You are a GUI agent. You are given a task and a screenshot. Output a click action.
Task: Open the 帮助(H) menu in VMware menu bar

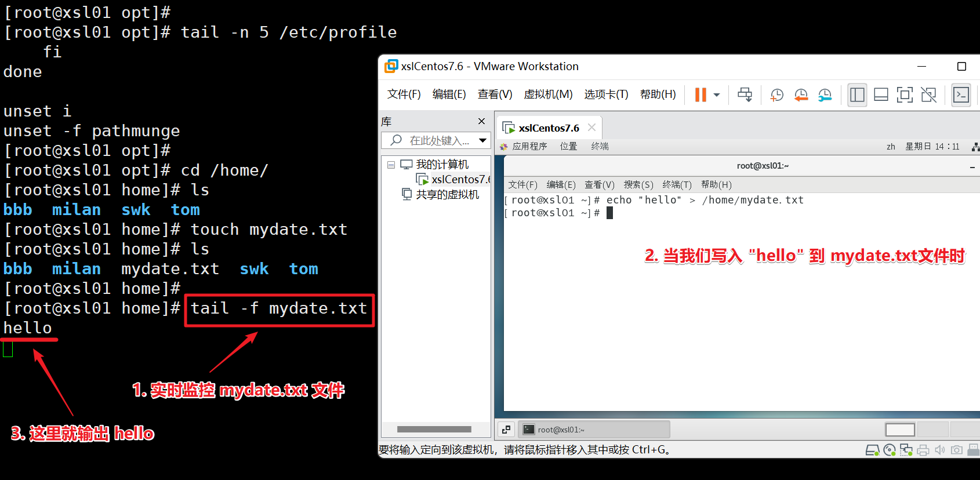pos(658,94)
